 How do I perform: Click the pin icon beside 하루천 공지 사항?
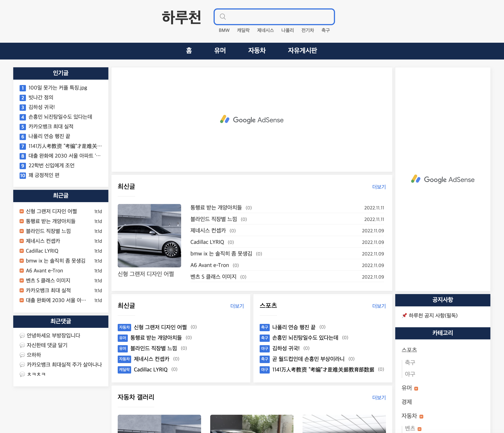click(404, 315)
